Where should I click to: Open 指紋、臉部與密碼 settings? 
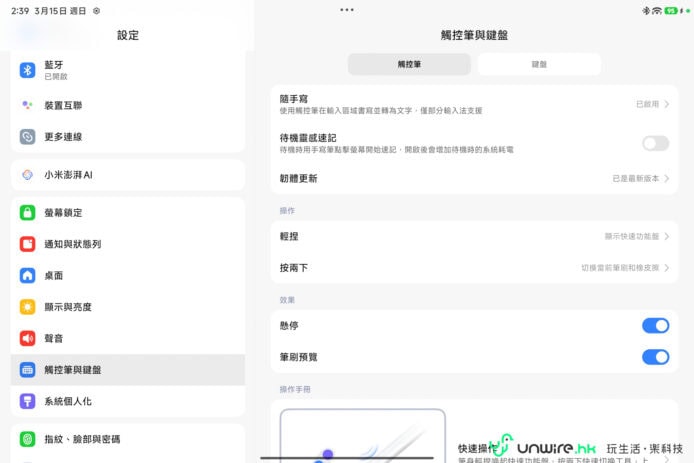(x=82, y=439)
